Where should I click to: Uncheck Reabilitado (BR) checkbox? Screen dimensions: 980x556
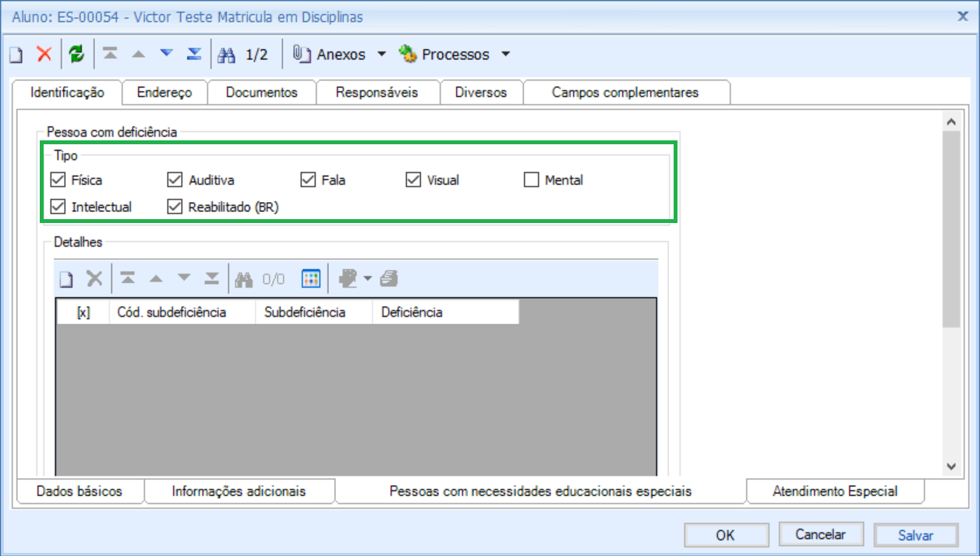coord(174,207)
